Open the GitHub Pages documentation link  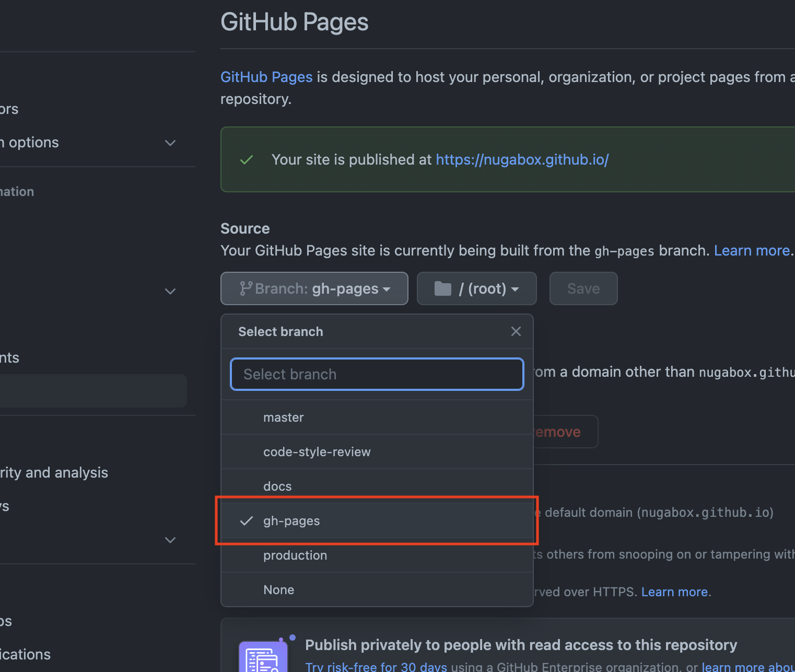click(266, 77)
